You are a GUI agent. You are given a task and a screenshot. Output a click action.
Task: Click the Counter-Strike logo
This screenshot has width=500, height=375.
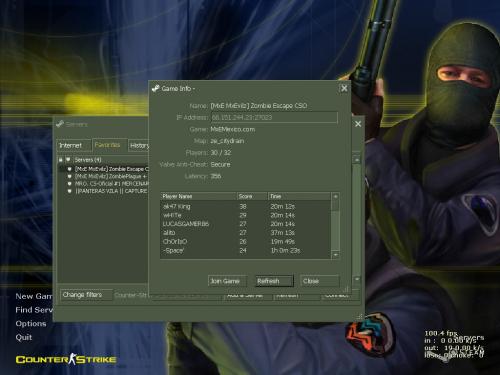click(66, 359)
